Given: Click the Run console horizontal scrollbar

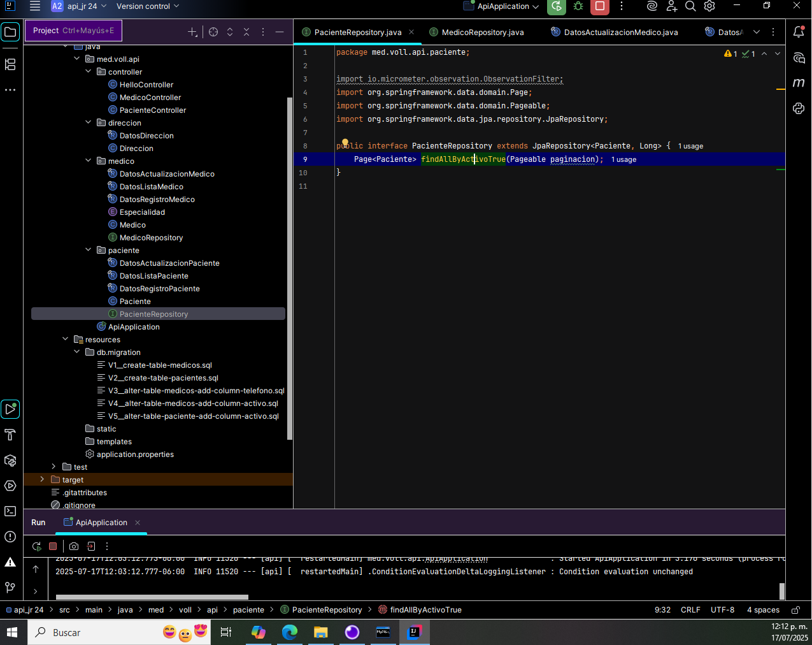Looking at the screenshot, I should [x=152, y=597].
